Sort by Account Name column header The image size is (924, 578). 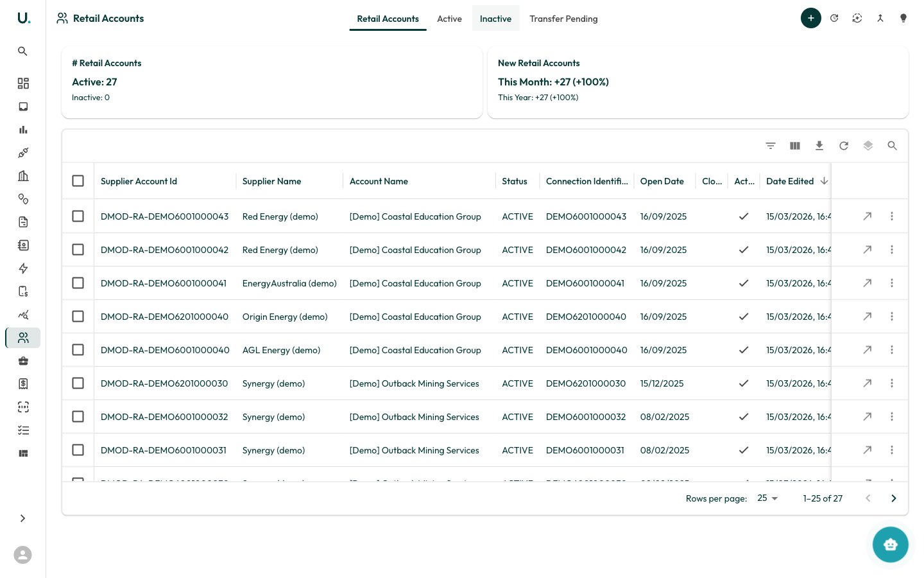click(379, 181)
